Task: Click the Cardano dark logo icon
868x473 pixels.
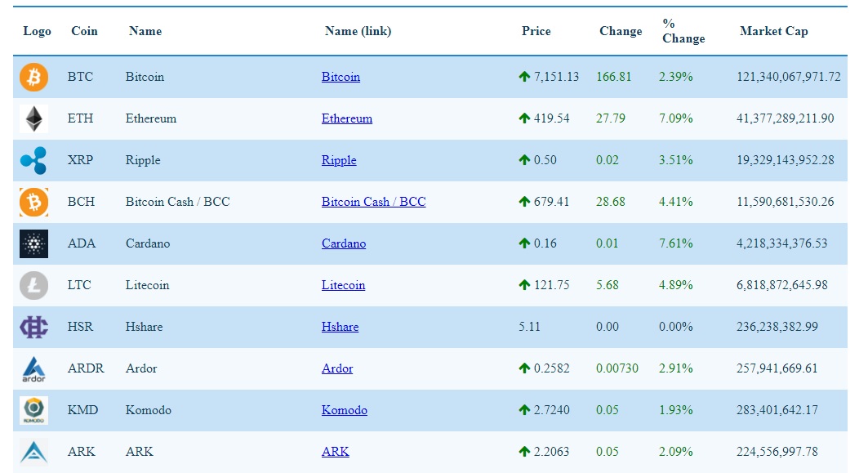Action: 33,243
